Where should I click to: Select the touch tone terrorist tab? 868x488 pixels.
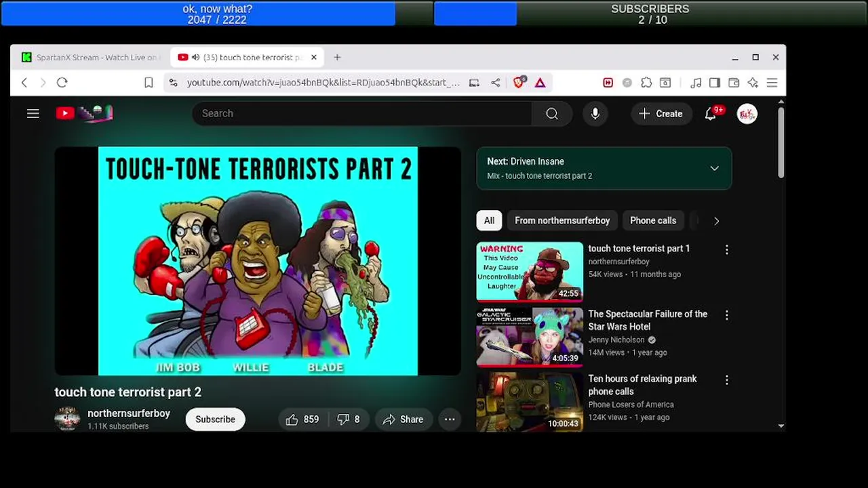click(x=248, y=58)
